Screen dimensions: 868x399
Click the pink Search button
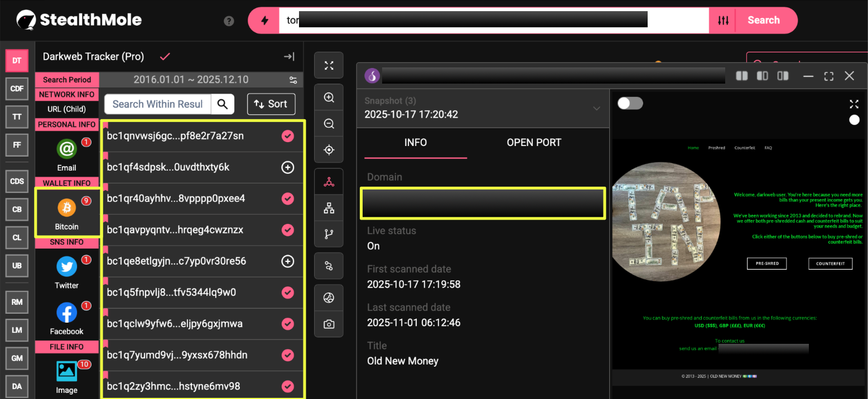(763, 21)
